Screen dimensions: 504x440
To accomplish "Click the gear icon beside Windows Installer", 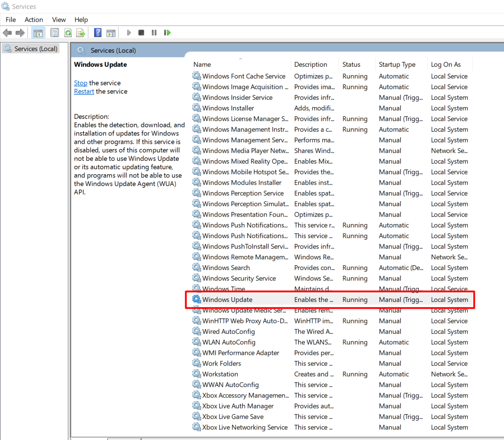I will (x=196, y=108).
